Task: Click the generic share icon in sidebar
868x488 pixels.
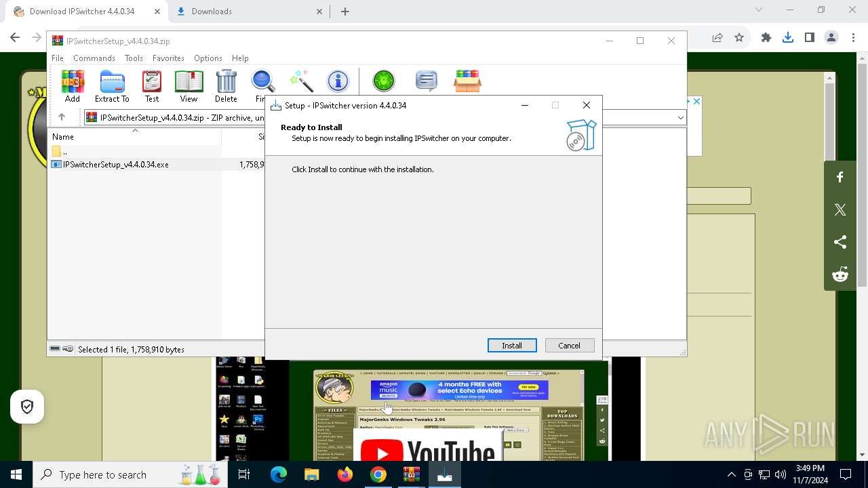Action: pyautogui.click(x=840, y=242)
